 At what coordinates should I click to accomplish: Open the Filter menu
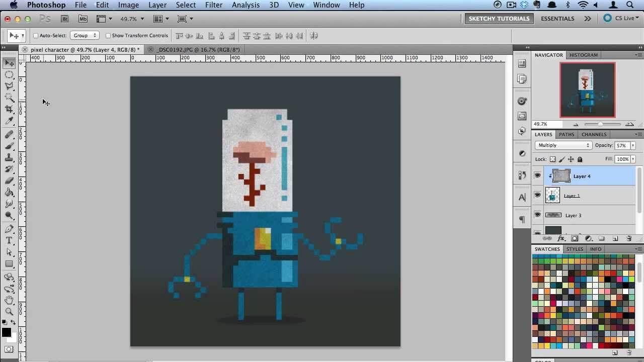[x=214, y=5]
